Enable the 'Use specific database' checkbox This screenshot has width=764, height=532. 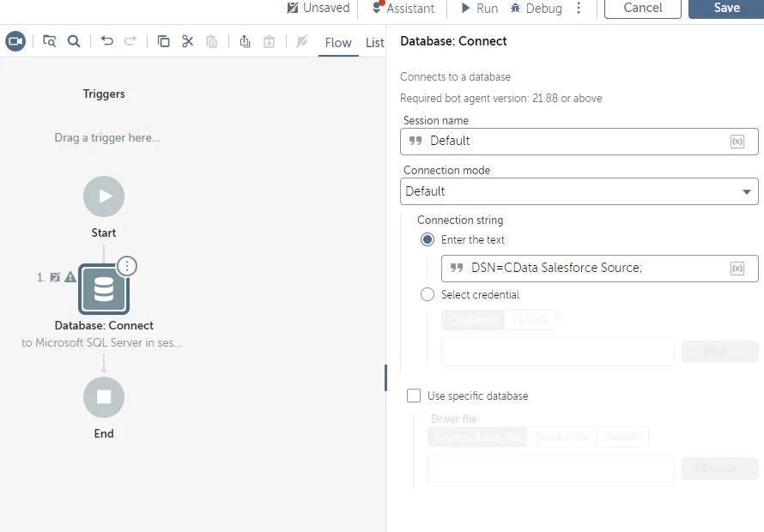pos(414,396)
